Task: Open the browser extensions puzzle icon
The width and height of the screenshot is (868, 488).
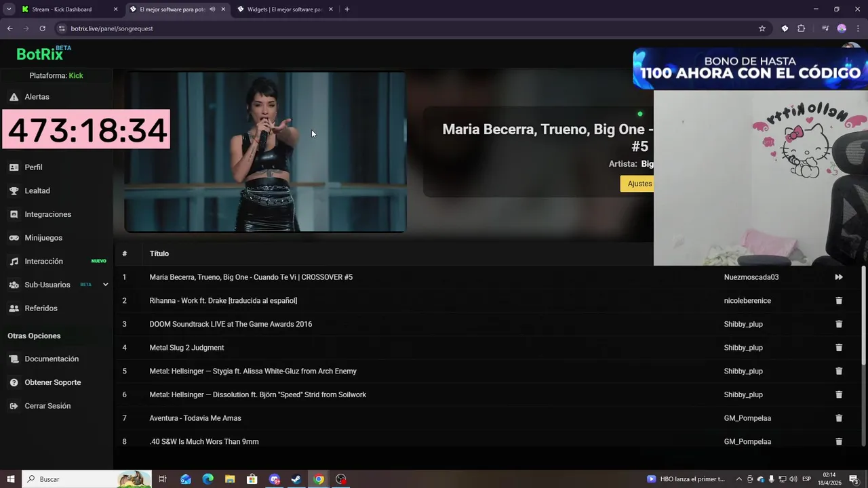Action: (x=802, y=28)
